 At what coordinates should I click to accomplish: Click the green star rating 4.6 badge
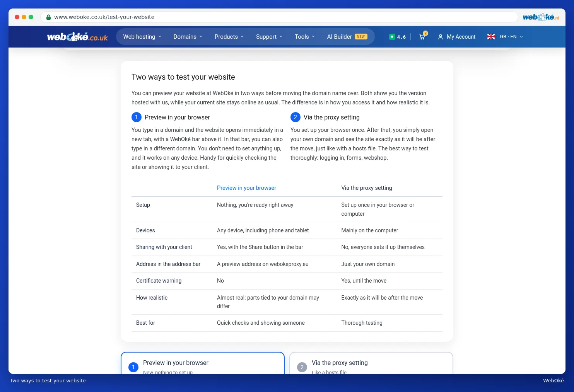pos(397,37)
